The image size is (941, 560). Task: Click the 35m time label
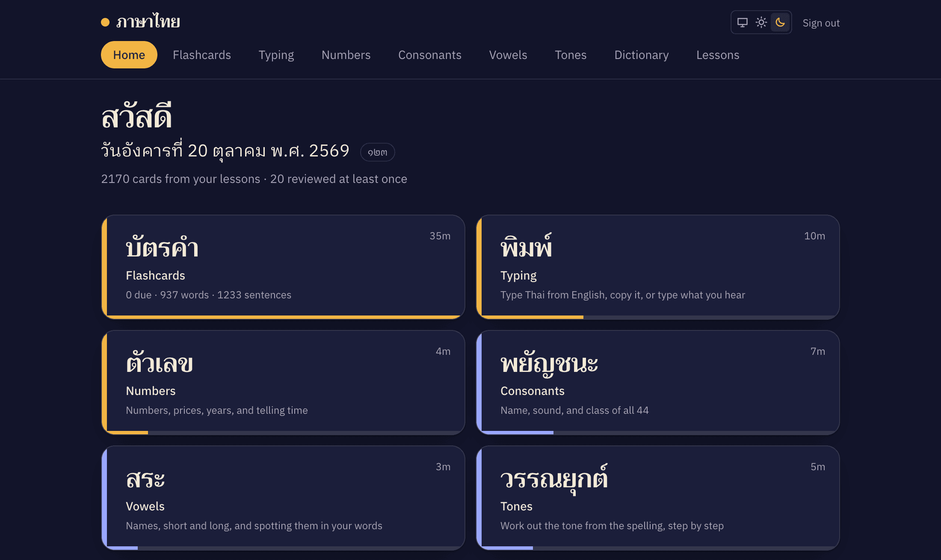[440, 236]
